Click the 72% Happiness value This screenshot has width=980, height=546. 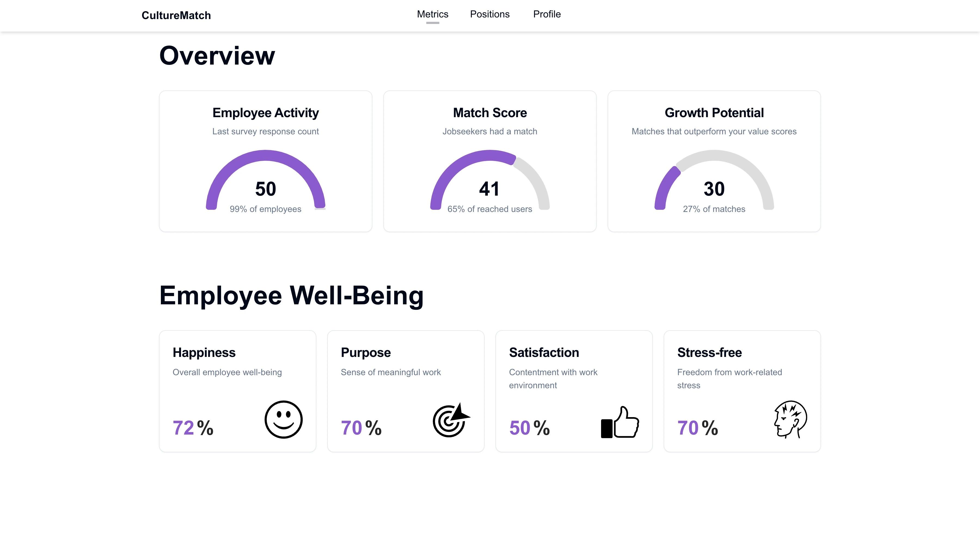(193, 427)
